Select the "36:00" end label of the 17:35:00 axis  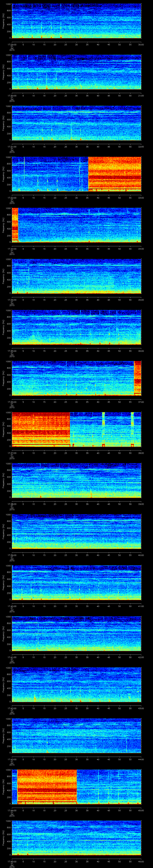click(x=141, y=351)
